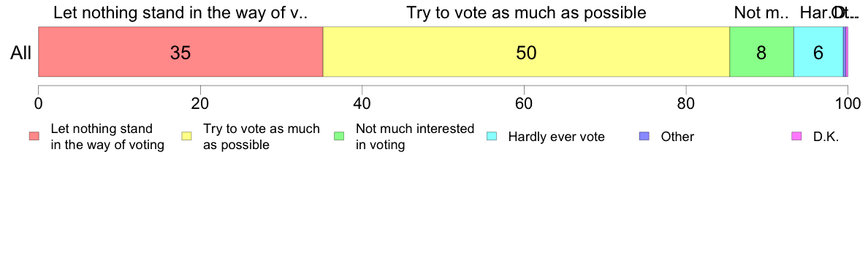Click the magenta D.K. legend swatch

pyautogui.click(x=796, y=136)
